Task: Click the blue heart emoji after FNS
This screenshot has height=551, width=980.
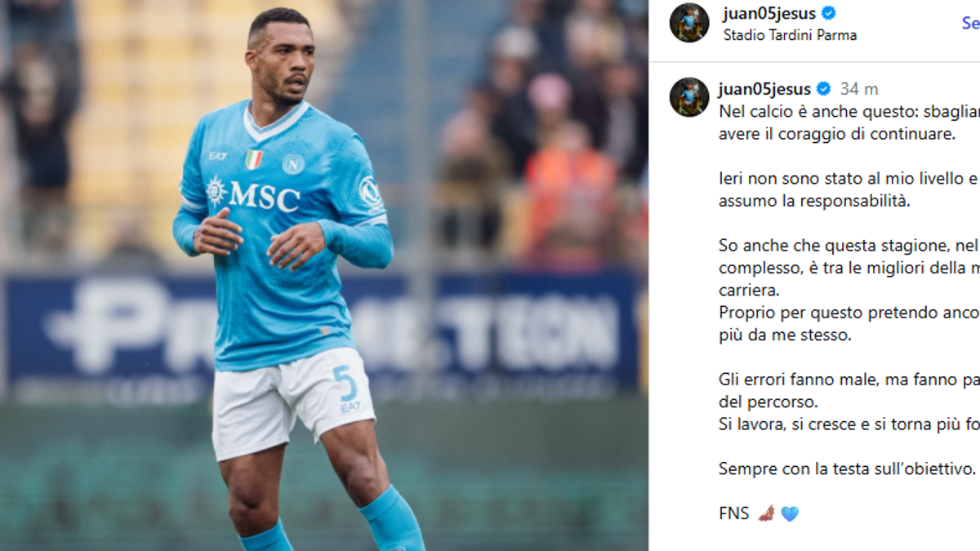Action: pyautogui.click(x=790, y=513)
